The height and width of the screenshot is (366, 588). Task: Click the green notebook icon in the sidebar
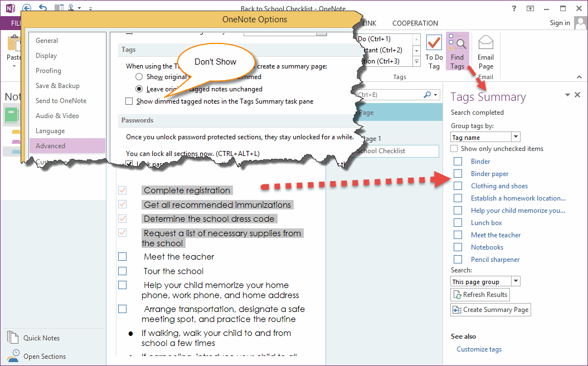pos(11,115)
